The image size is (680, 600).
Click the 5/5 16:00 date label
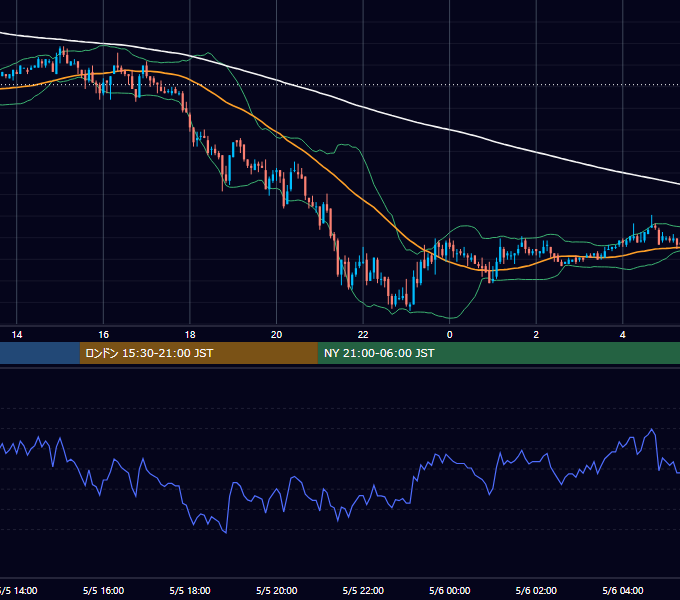pos(103,590)
